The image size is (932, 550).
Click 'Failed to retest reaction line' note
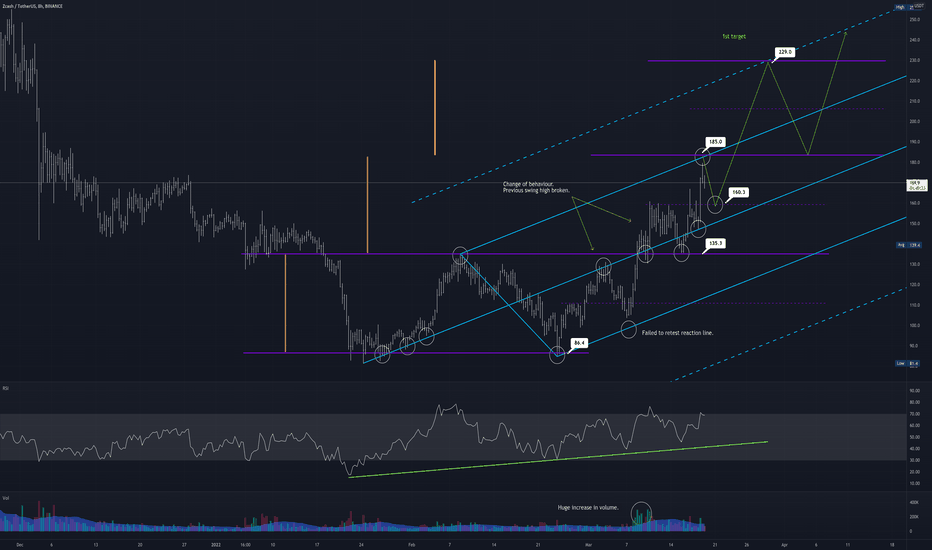coord(678,333)
